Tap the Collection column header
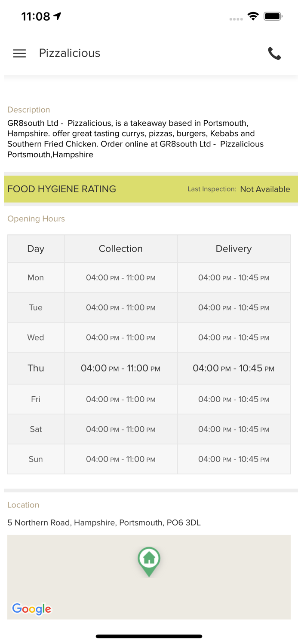 pyautogui.click(x=121, y=249)
